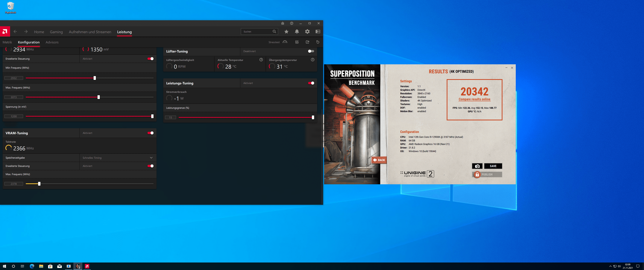Open the Compare results online link
Image resolution: width=644 pixels, height=270 pixels.
point(474,99)
